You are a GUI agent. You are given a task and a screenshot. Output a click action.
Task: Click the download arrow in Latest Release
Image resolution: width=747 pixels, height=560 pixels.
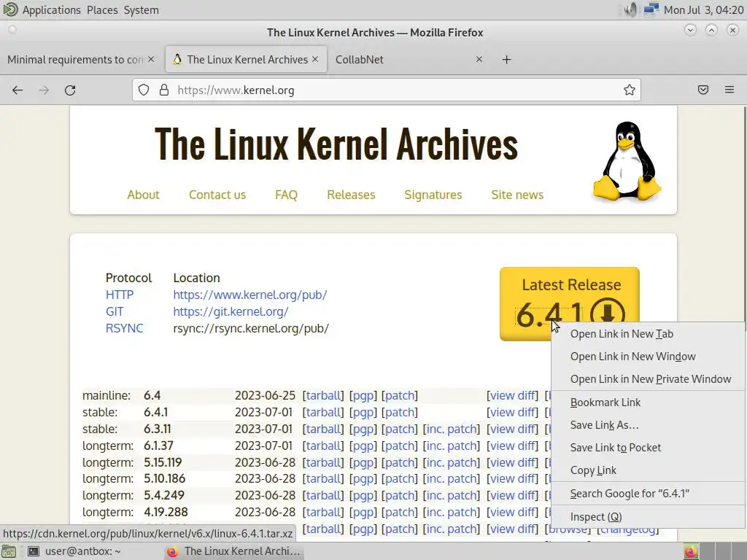(x=608, y=314)
